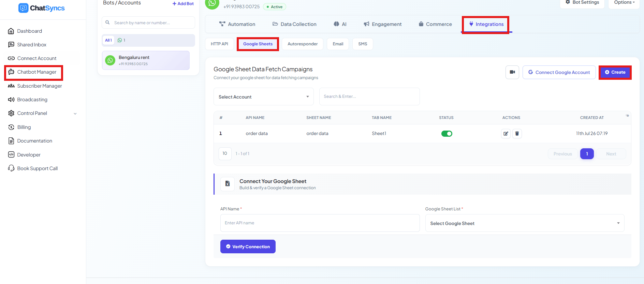Click the Add Bot link
The width and height of the screenshot is (644, 284).
point(183,4)
